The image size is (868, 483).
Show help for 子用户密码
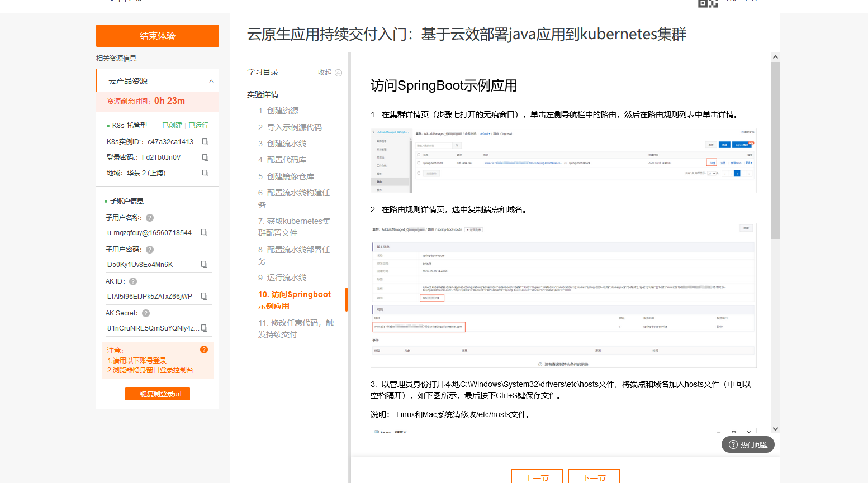point(150,250)
